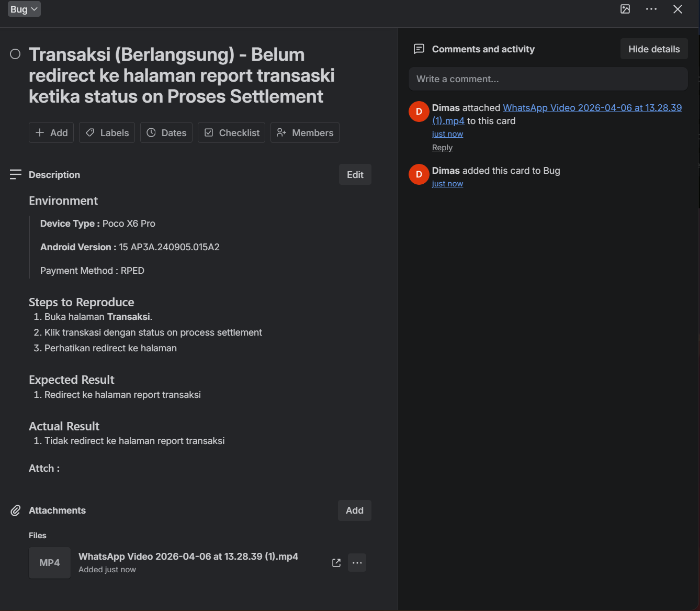Click the Attch : text

click(x=44, y=468)
